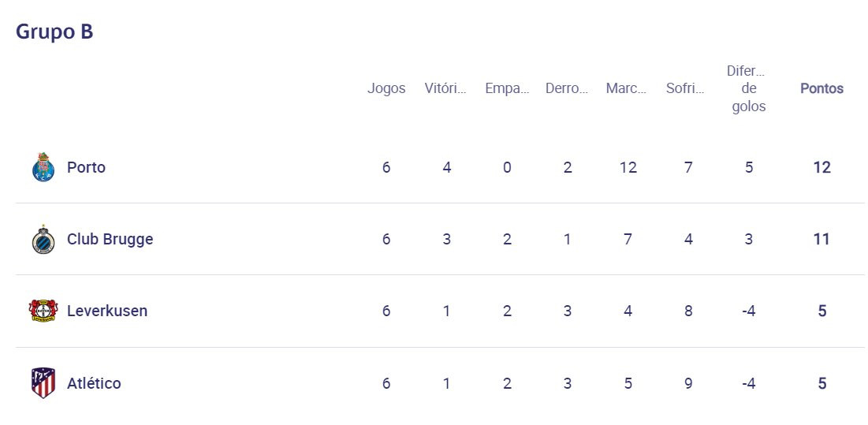Click the Club Brugge crest icon

(43, 240)
